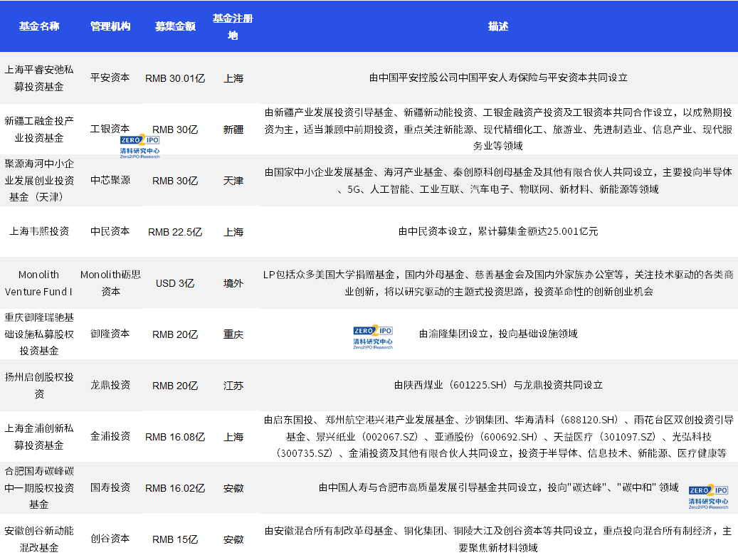Click registration place 境外
Viewport: 738px width, 560px height.
233,283
